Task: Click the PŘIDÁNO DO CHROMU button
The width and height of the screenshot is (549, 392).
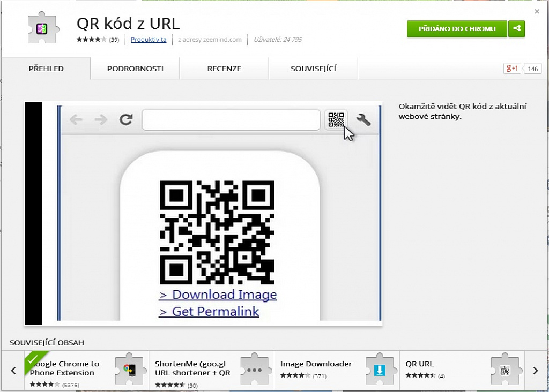Action: tap(457, 29)
